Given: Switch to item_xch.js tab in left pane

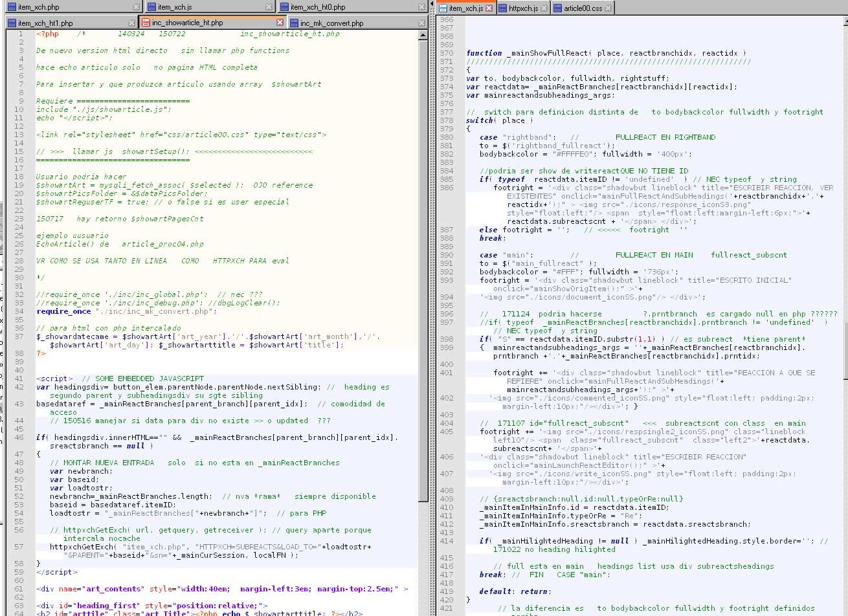Looking at the screenshot, I should [x=209, y=7].
